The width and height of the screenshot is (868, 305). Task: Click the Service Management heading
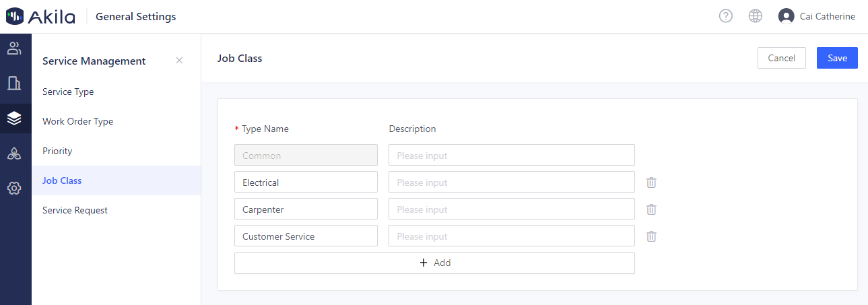(94, 61)
